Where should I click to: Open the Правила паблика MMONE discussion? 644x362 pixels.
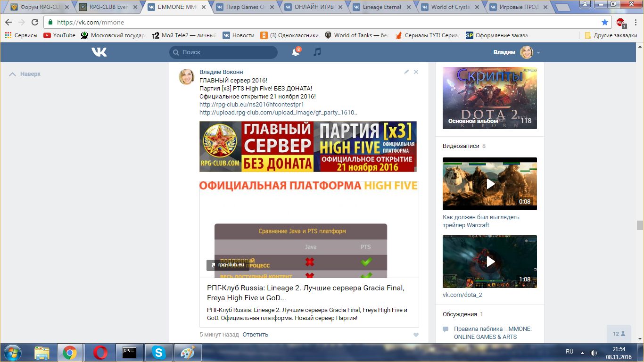(x=493, y=333)
